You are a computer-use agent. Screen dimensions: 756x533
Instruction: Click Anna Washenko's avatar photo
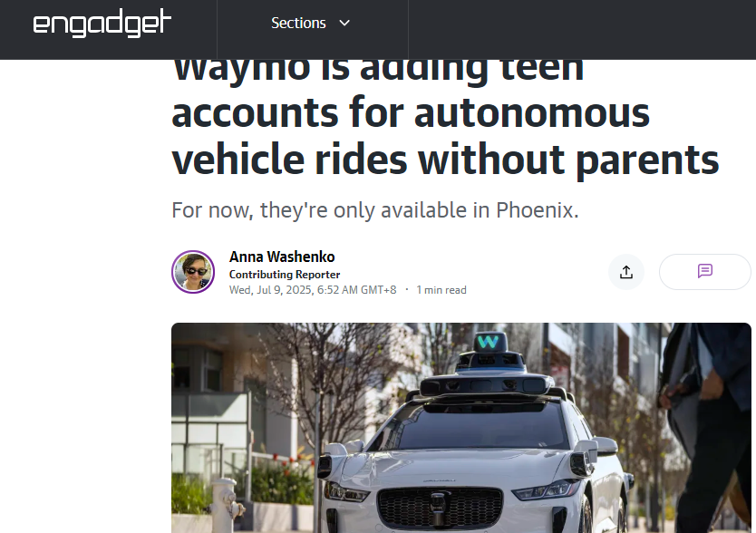click(x=193, y=272)
